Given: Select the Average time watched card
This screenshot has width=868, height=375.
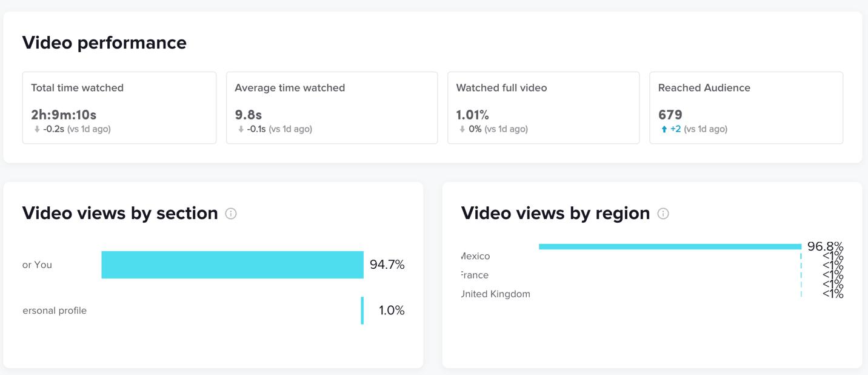Looking at the screenshot, I should pos(332,107).
